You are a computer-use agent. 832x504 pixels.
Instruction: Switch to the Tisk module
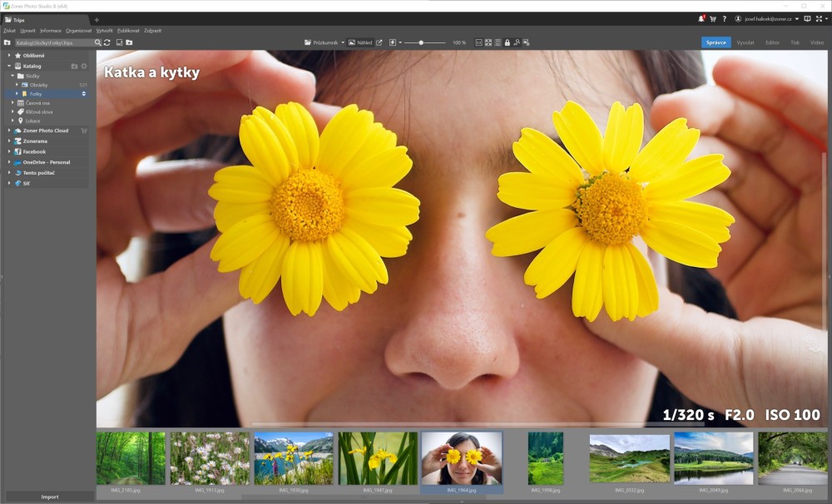[795, 42]
